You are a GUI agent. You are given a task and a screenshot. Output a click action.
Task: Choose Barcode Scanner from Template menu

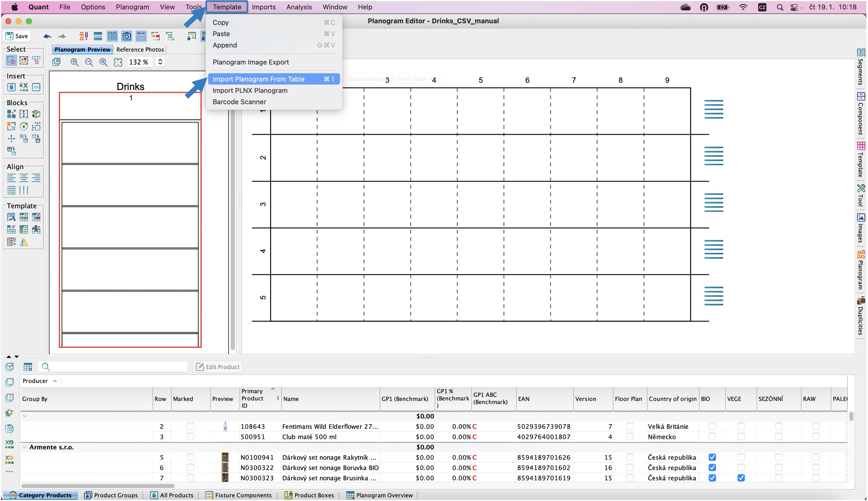click(274, 102)
